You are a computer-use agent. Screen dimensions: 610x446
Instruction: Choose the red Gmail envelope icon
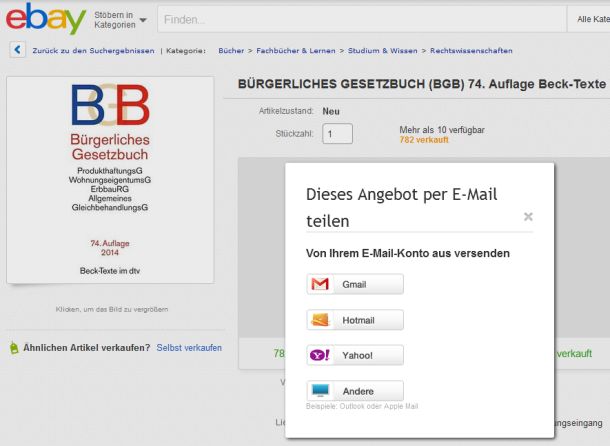(x=320, y=284)
